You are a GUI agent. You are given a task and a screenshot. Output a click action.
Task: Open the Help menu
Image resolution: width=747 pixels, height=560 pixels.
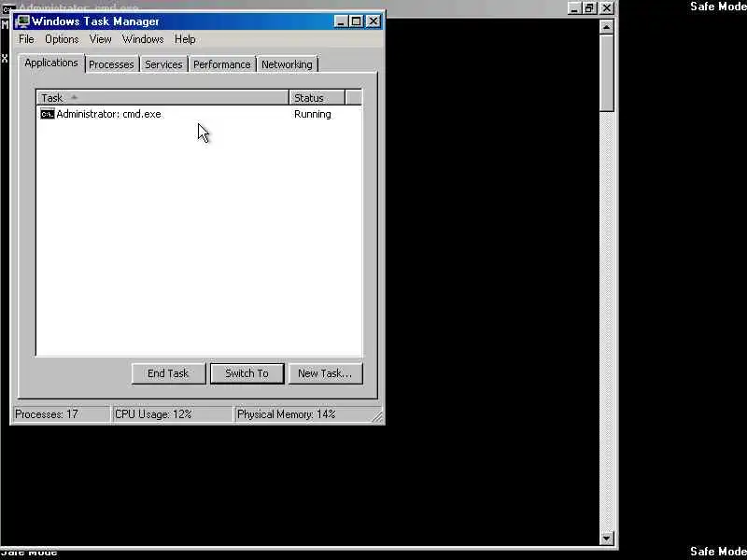tap(185, 39)
